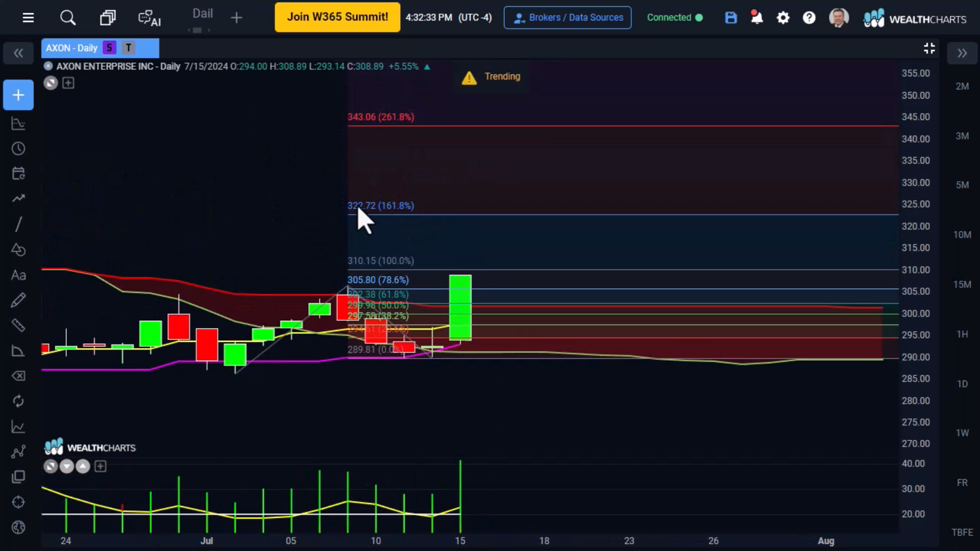Screen dimensions: 980x551
Task: Click the delete drawings eraser icon
Action: click(18, 376)
